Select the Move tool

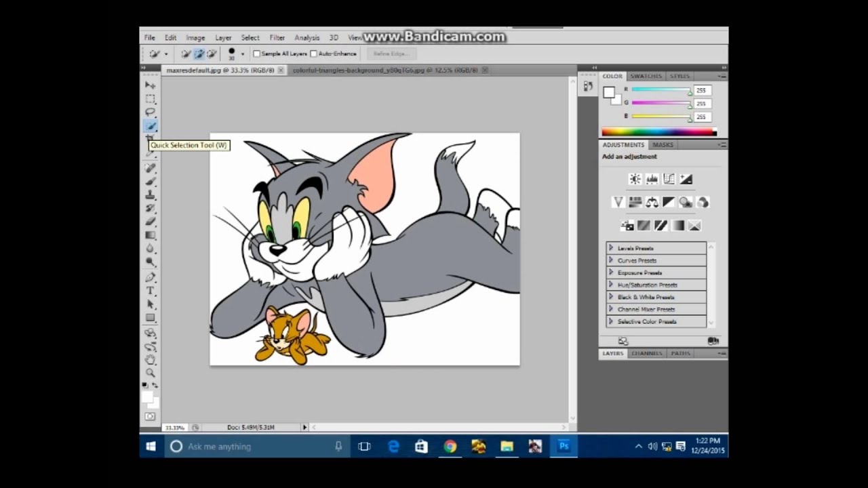tap(150, 85)
